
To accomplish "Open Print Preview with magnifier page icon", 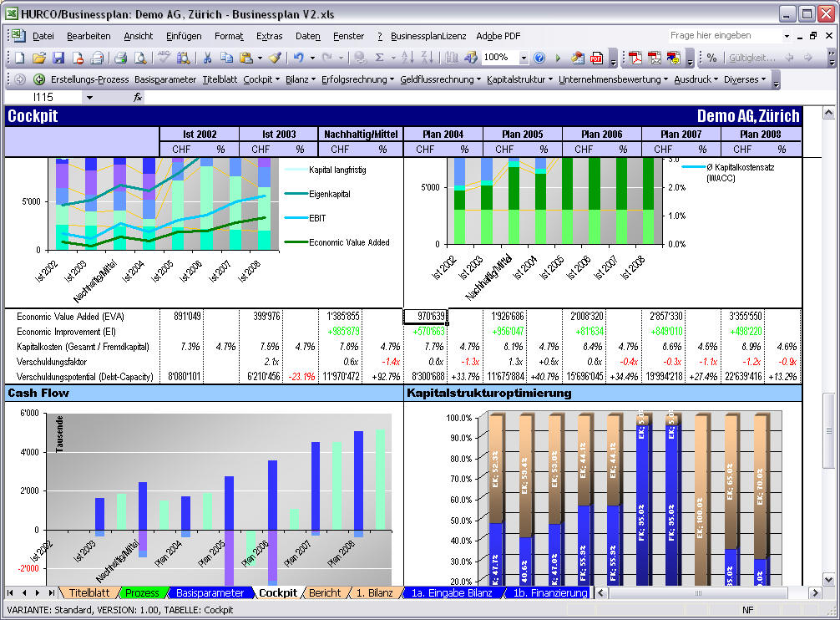I will [x=139, y=58].
